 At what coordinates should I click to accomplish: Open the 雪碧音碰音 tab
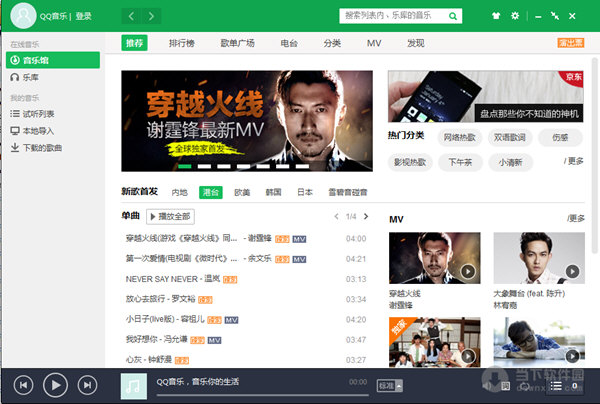[x=347, y=192]
